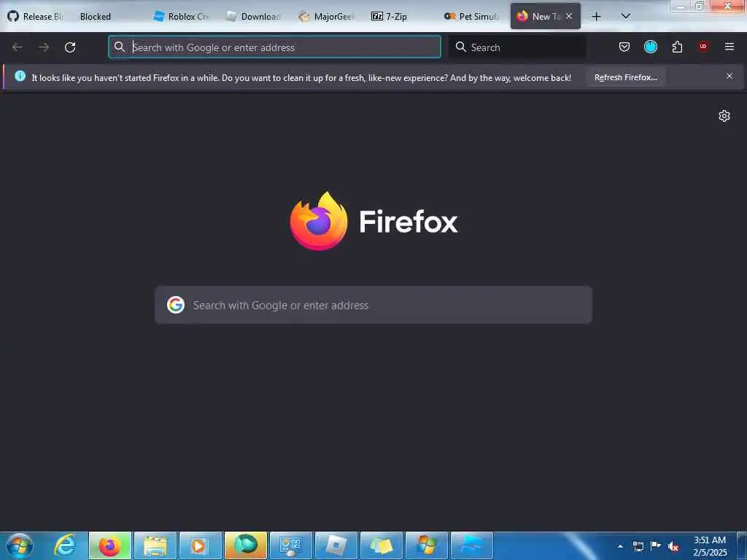Click the muted volume tray icon
Viewport: 747px width, 560px height.
pos(673,547)
